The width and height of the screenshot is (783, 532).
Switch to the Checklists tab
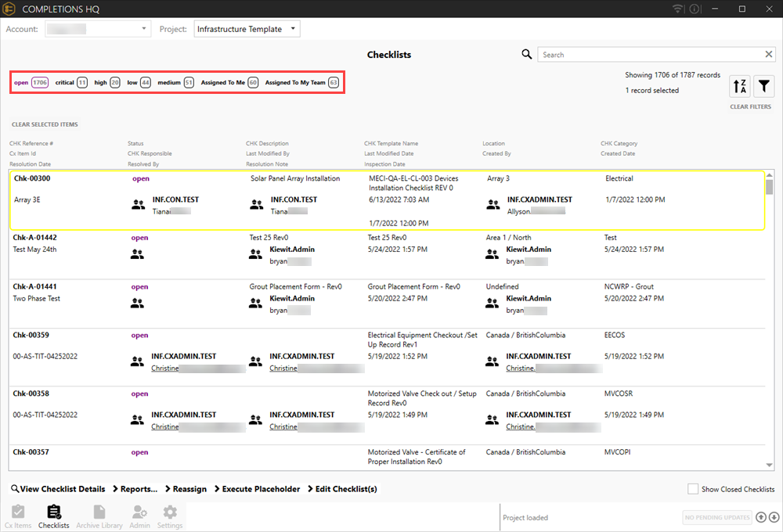(x=54, y=516)
